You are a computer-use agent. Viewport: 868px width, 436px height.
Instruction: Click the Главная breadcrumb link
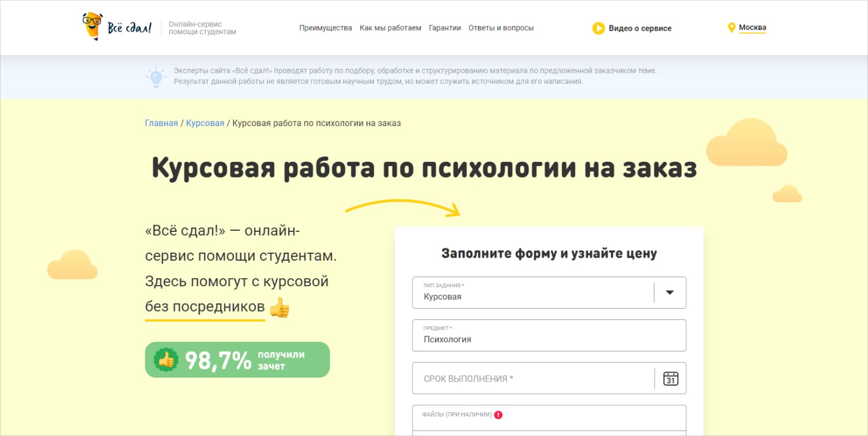click(x=161, y=123)
